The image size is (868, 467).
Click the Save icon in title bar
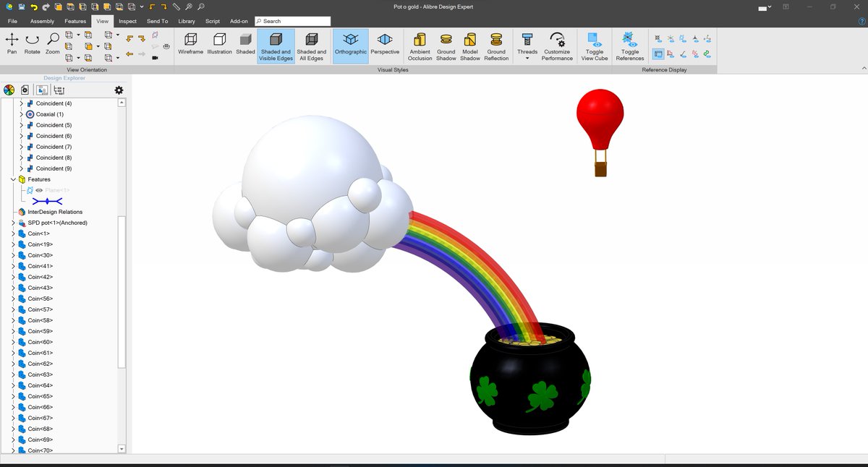coord(22,7)
